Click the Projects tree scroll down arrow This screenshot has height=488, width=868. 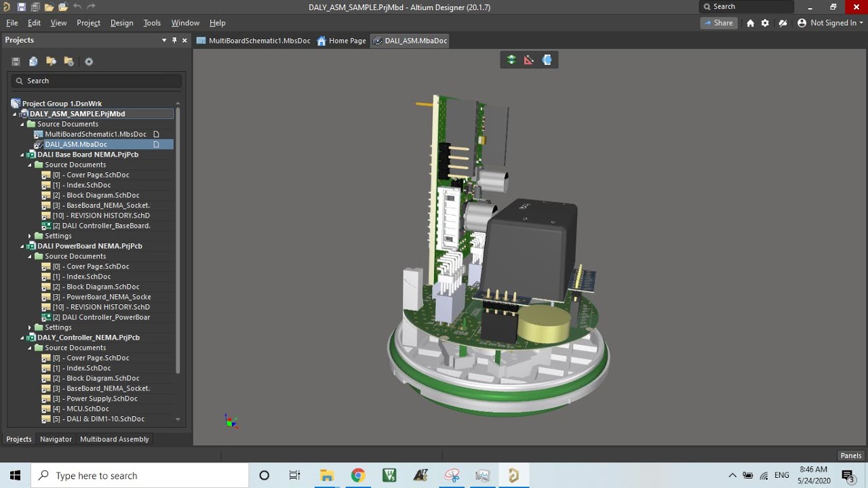click(178, 420)
